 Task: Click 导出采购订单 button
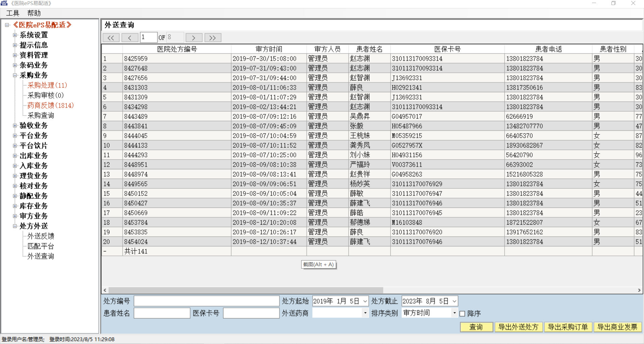568,327
